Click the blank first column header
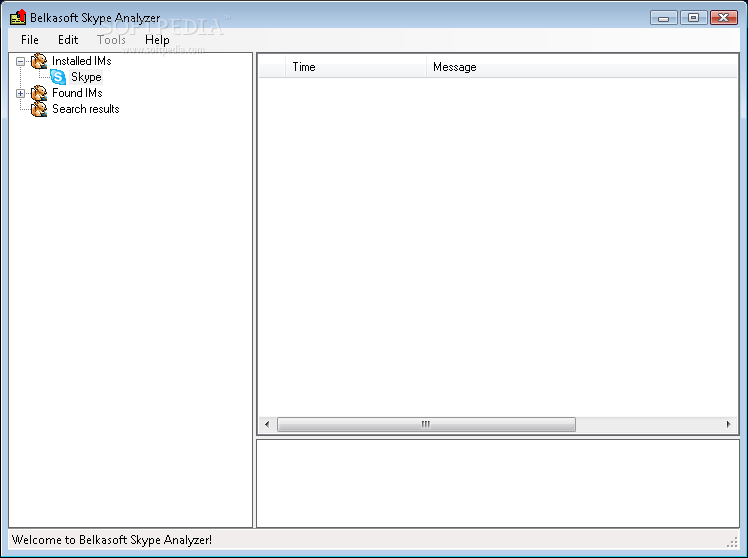 [272, 67]
